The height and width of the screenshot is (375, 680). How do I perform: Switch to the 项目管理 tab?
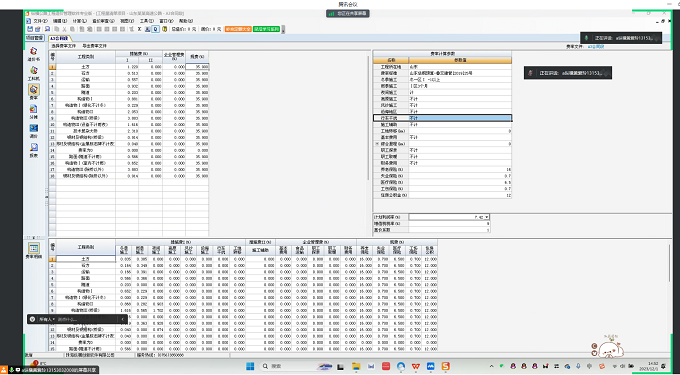tap(35, 38)
